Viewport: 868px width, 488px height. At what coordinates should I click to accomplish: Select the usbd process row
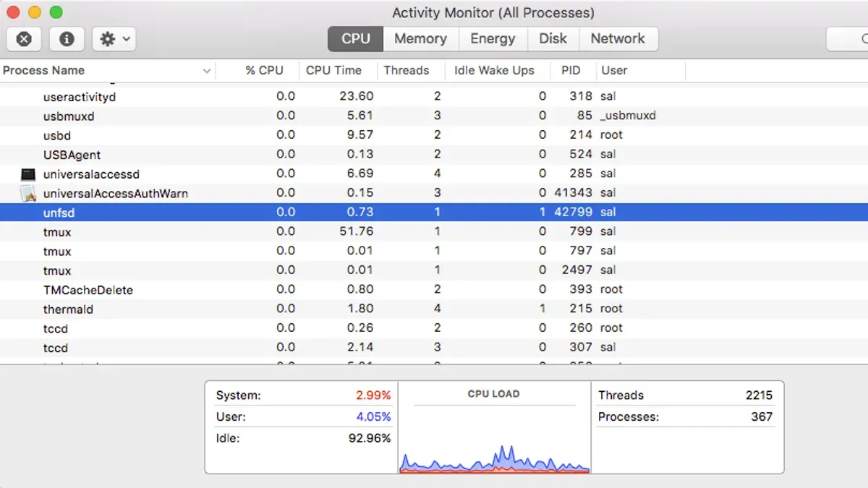point(434,135)
